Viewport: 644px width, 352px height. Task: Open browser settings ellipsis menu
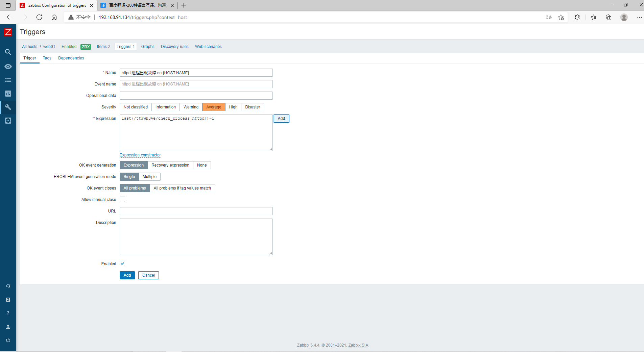tap(639, 17)
